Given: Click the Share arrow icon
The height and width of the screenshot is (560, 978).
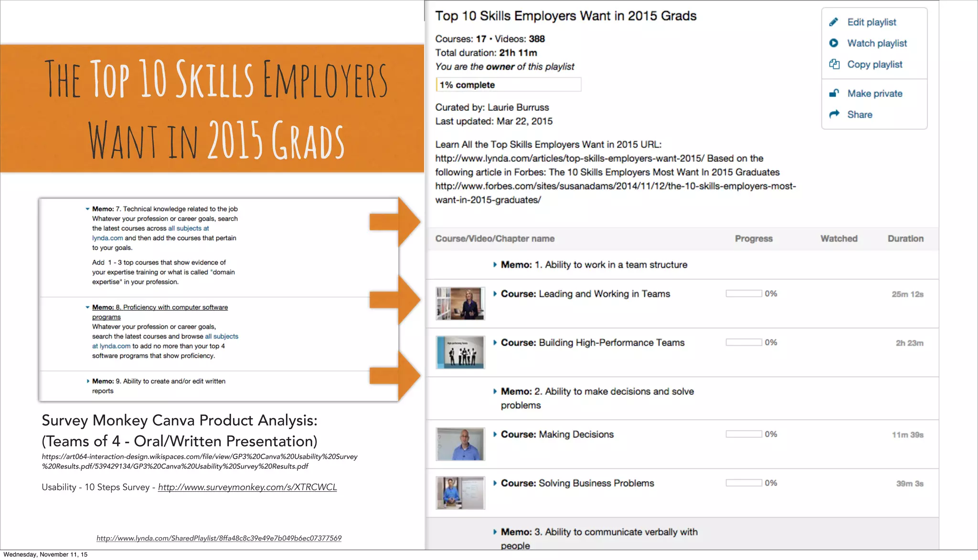Looking at the screenshot, I should pyautogui.click(x=834, y=115).
